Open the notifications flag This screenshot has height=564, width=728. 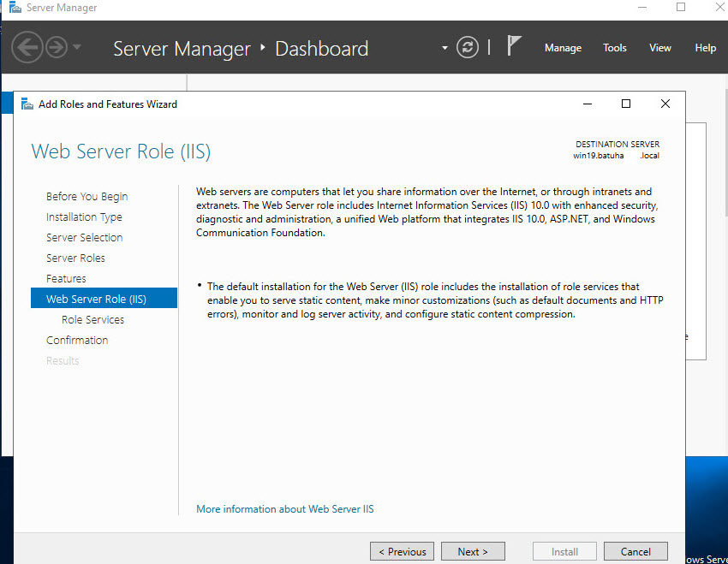[x=513, y=46]
